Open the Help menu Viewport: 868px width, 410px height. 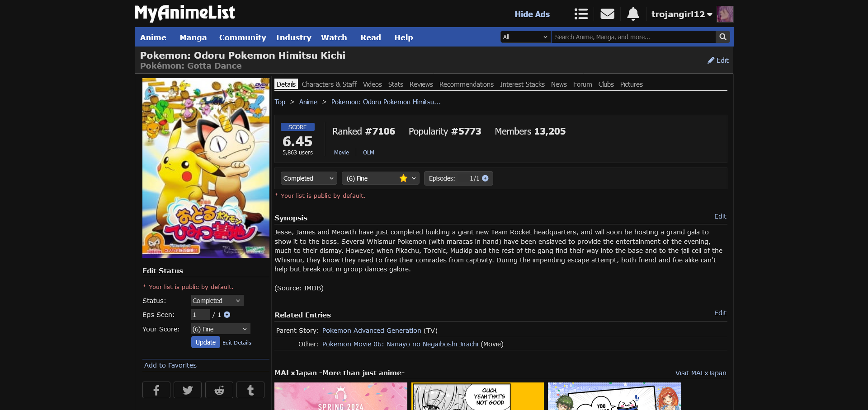pyautogui.click(x=404, y=37)
